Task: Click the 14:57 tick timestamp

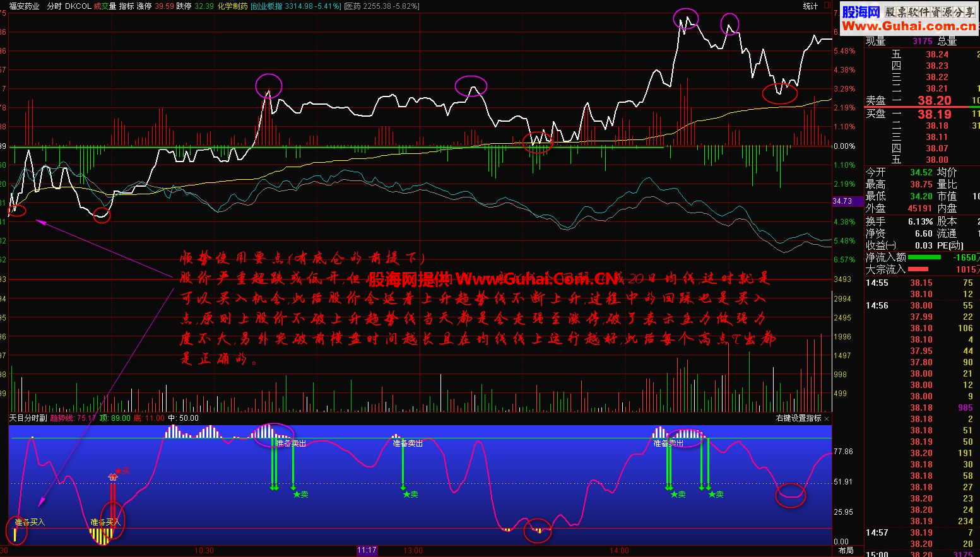Action: click(x=877, y=533)
